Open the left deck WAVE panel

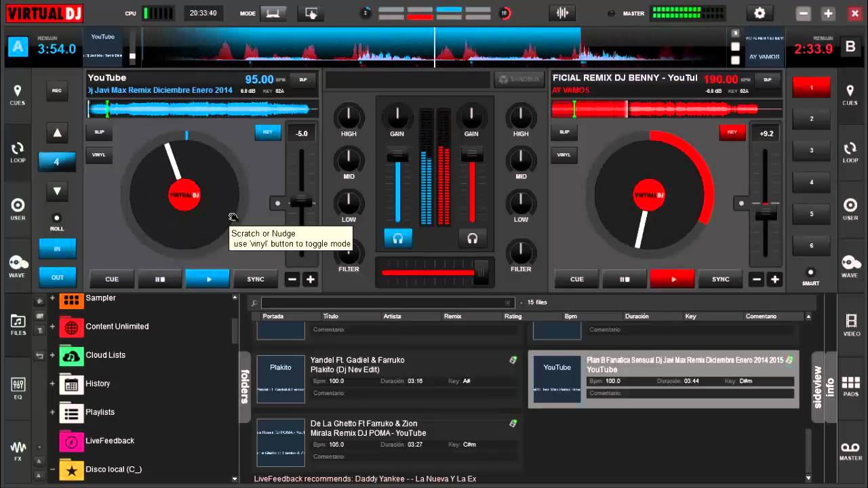(17, 266)
